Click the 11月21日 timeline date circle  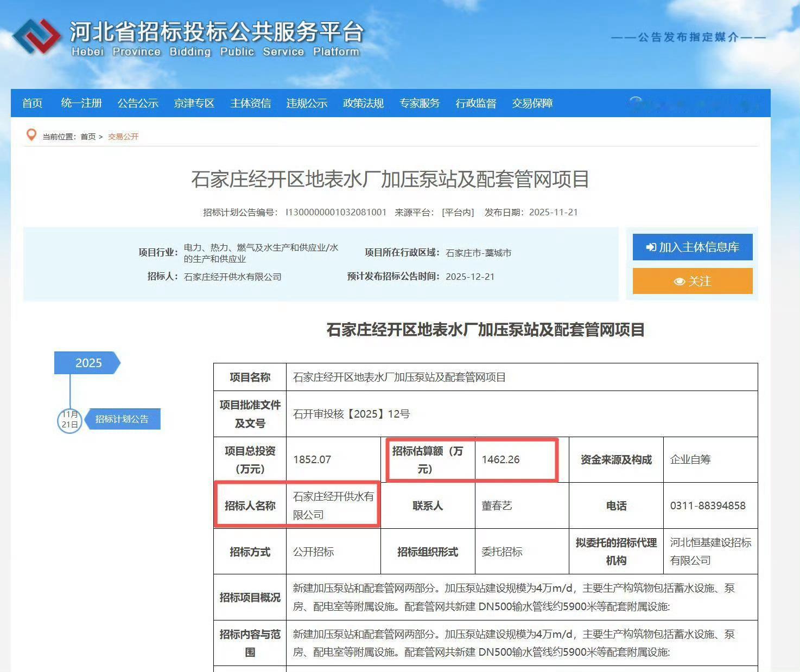69,420
